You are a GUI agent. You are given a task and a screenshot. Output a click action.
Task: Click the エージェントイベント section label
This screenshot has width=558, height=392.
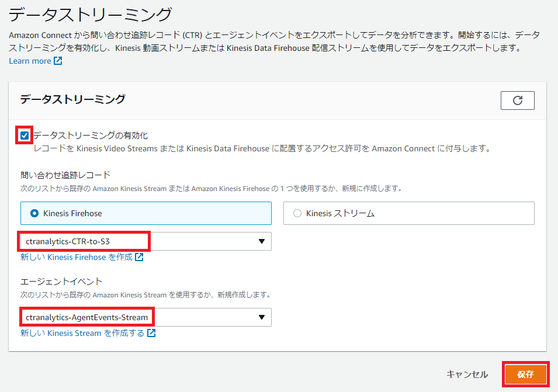click(x=61, y=282)
